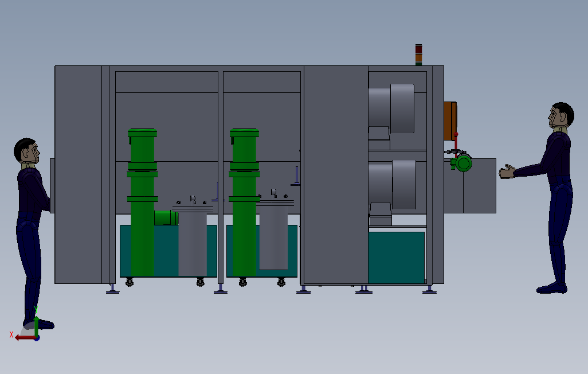
Task: Click the head of the left human figure
Action: pyautogui.click(x=26, y=151)
